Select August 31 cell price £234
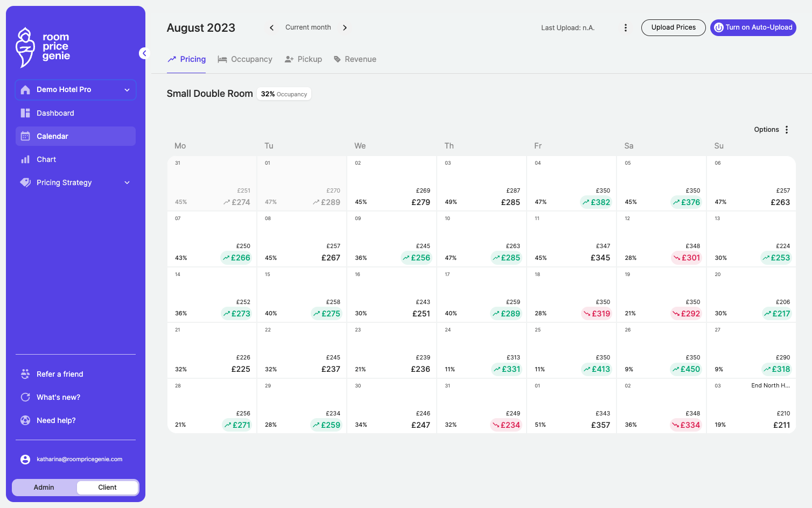 [x=506, y=425]
